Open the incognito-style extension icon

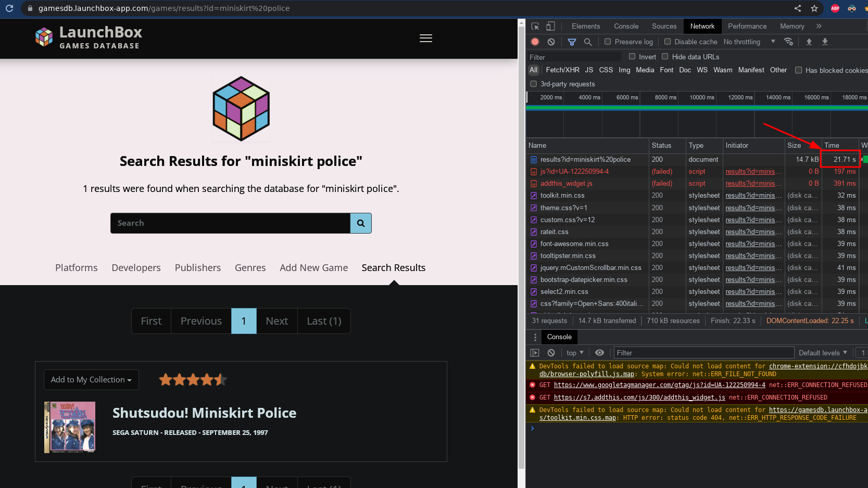(x=852, y=8)
